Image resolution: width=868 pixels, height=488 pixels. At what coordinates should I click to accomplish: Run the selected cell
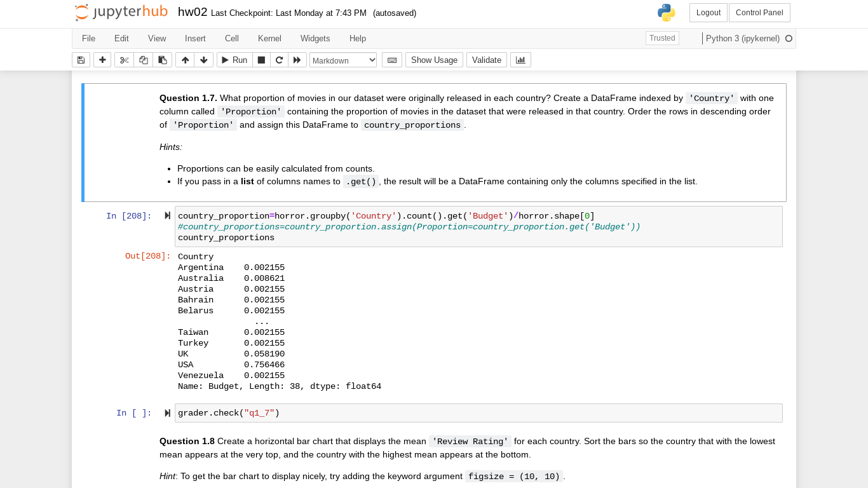coord(234,60)
